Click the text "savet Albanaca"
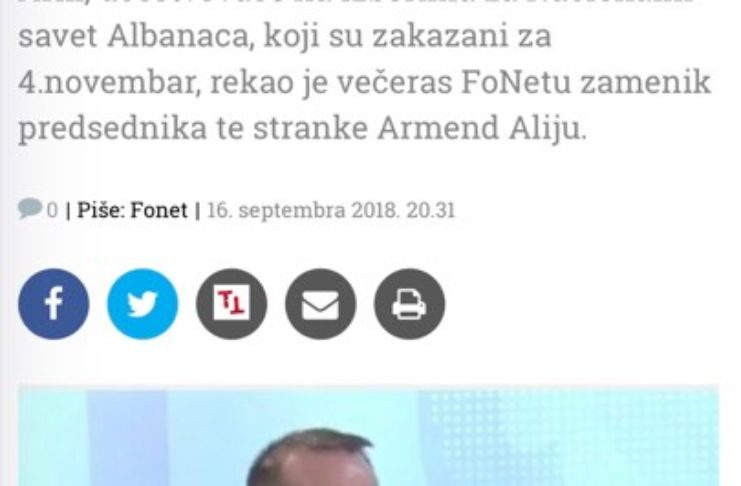741x486 pixels. pyautogui.click(x=134, y=36)
